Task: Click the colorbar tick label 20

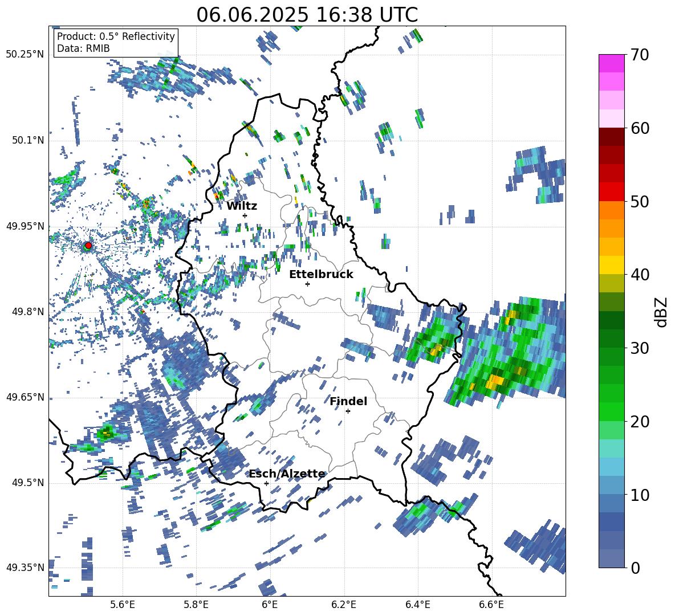Action: click(640, 422)
